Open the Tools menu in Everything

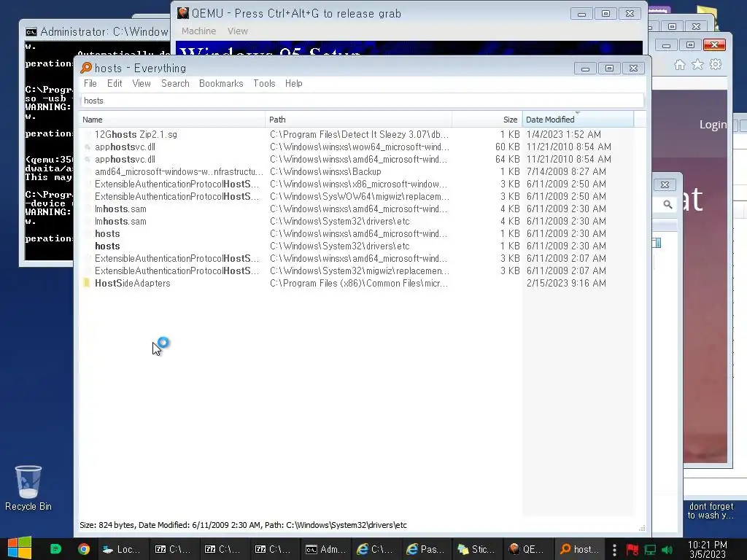click(264, 83)
